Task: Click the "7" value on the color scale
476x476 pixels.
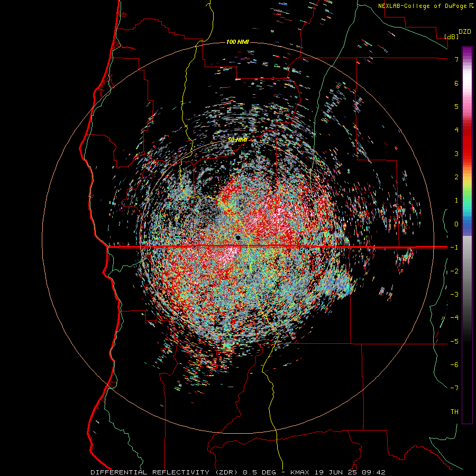Action: click(456, 59)
